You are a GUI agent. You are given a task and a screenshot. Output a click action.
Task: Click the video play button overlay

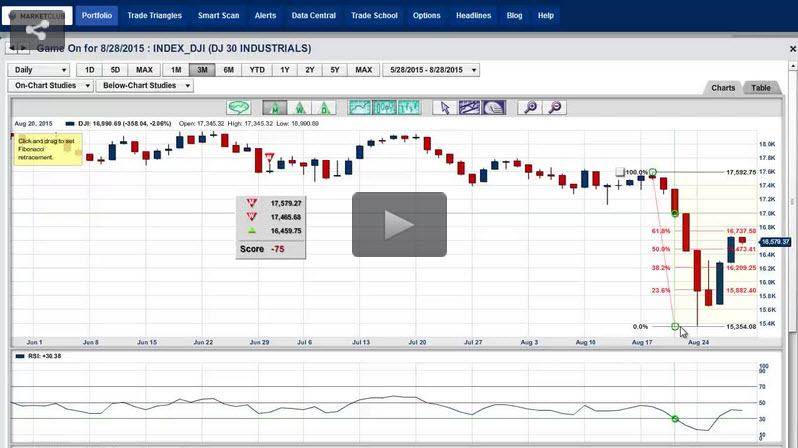pyautogui.click(x=398, y=224)
